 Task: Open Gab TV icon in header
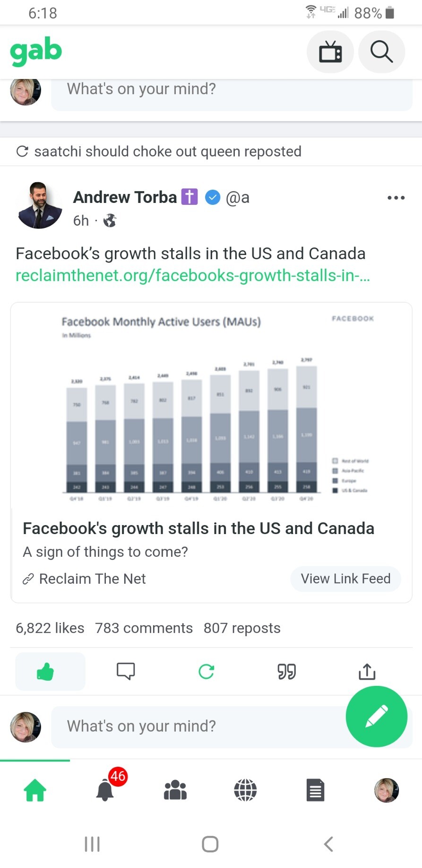[x=330, y=52]
